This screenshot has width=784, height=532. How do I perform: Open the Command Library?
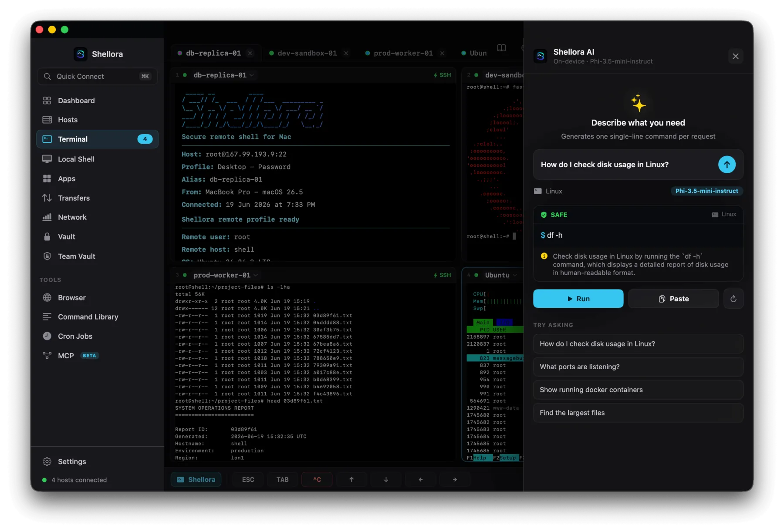97,317
